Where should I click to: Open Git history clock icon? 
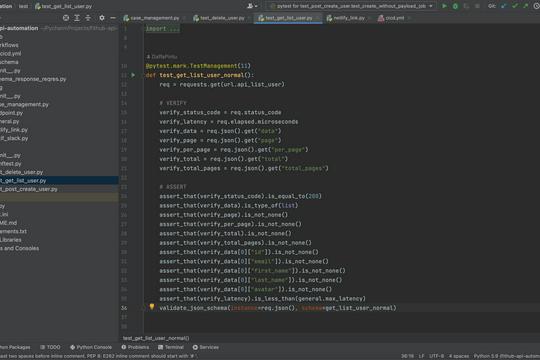click(x=537, y=6)
